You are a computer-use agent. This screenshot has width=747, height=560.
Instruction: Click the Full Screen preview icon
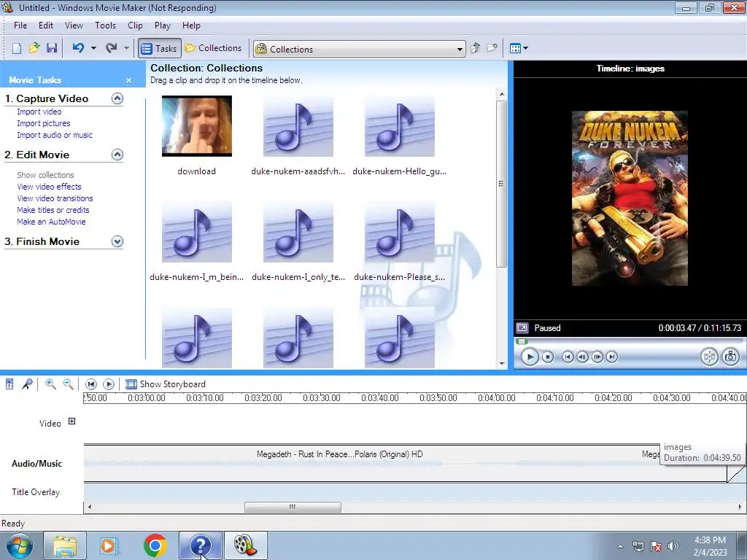coord(522,328)
